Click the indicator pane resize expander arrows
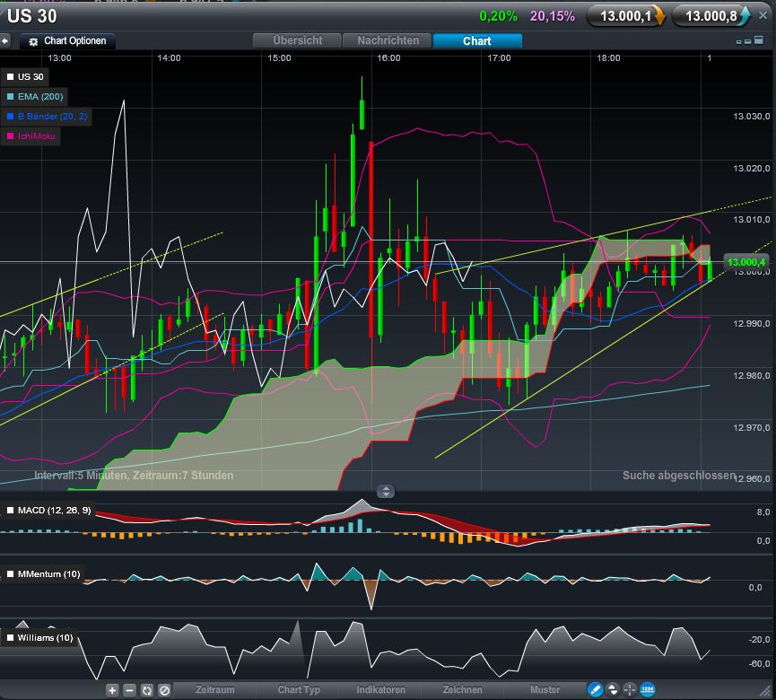Image resolution: width=776 pixels, height=700 pixels. [x=386, y=491]
